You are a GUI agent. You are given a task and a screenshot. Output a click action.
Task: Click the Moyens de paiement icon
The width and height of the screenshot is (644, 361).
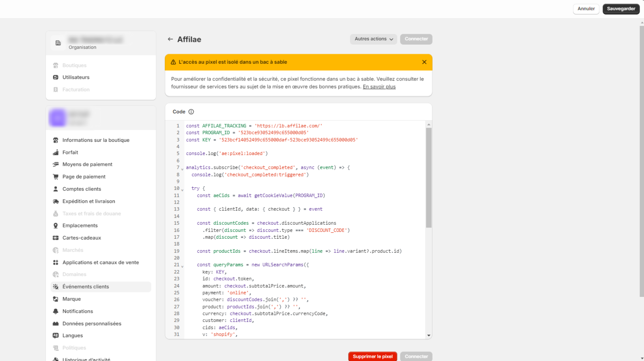[x=56, y=165]
